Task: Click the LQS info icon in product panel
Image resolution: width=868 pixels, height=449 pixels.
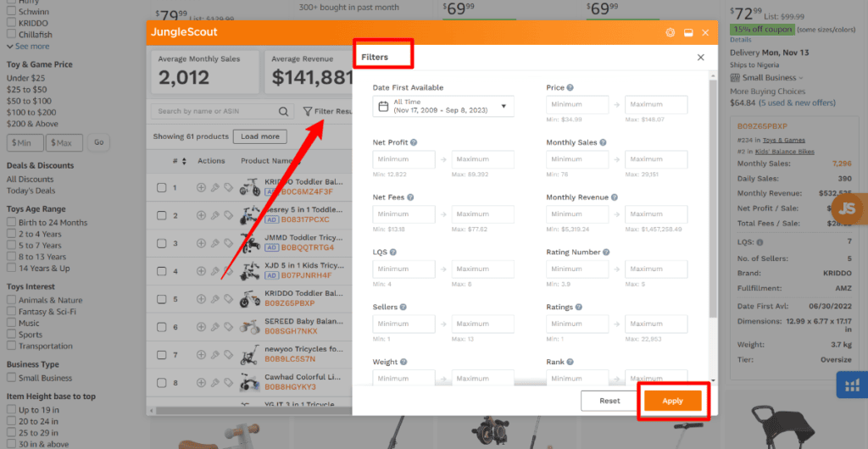Action: [x=759, y=242]
